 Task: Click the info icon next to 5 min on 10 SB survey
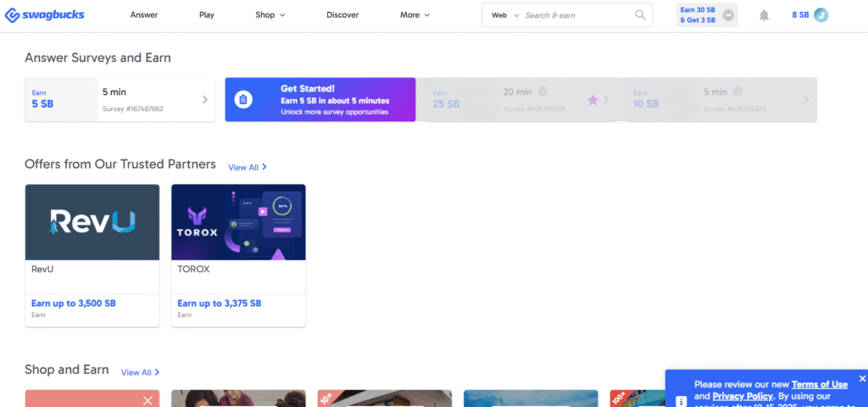pyautogui.click(x=738, y=92)
